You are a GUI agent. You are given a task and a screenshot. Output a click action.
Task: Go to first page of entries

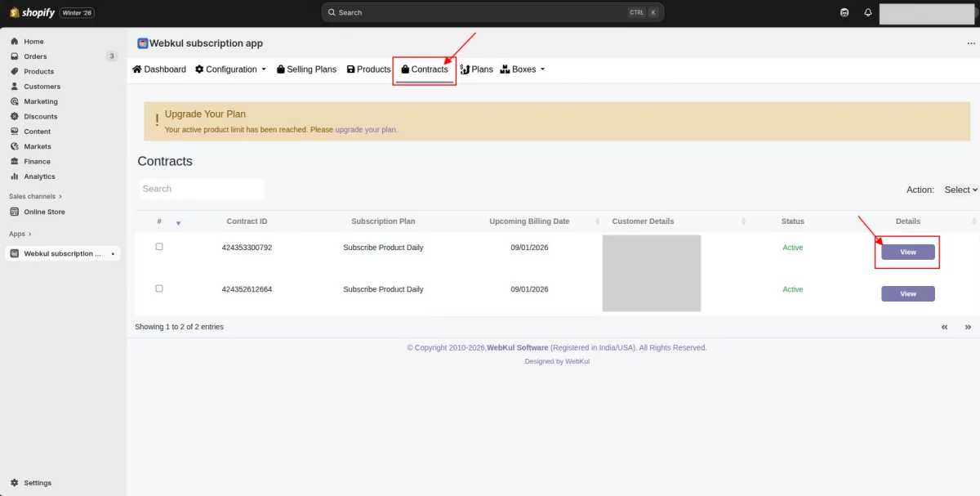pos(944,327)
